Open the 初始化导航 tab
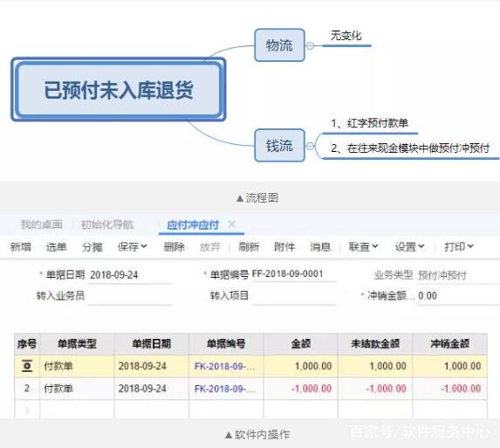The height and width of the screenshot is (448, 500). coord(107,224)
